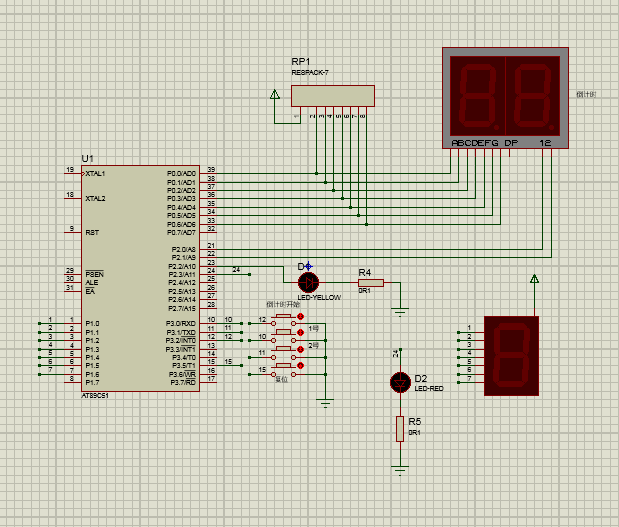Click pin 39 stub of U1
Image resolution: width=619 pixels, height=527 pixels.
point(208,173)
